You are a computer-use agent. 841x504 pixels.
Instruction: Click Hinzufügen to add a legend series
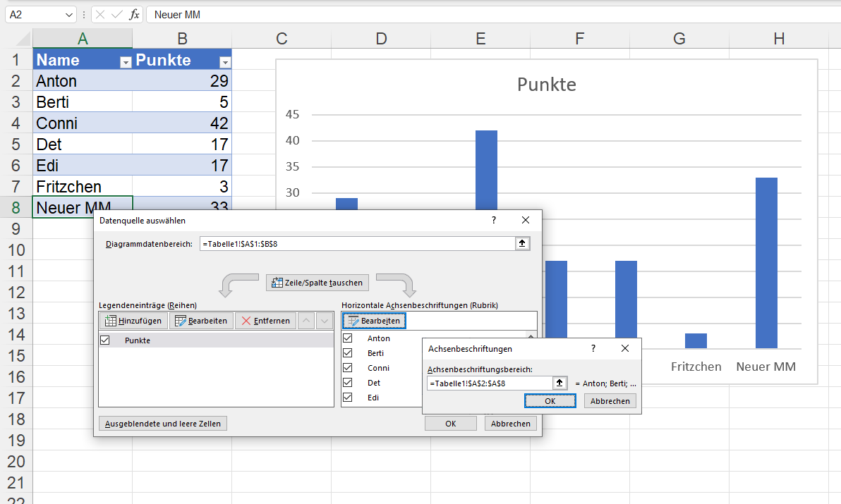point(133,321)
